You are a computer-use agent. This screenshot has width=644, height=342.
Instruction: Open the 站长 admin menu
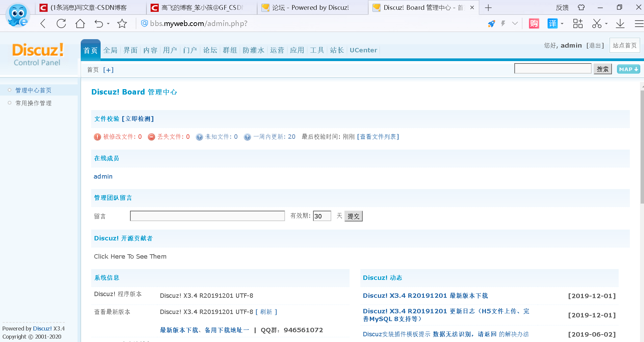(337, 50)
